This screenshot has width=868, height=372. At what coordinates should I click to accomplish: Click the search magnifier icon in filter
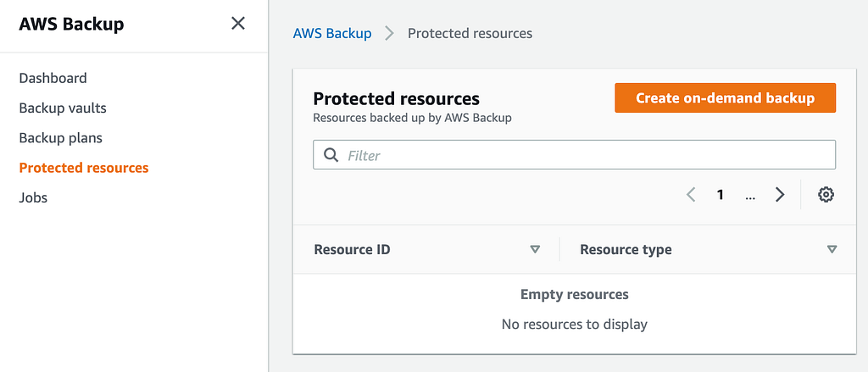331,155
